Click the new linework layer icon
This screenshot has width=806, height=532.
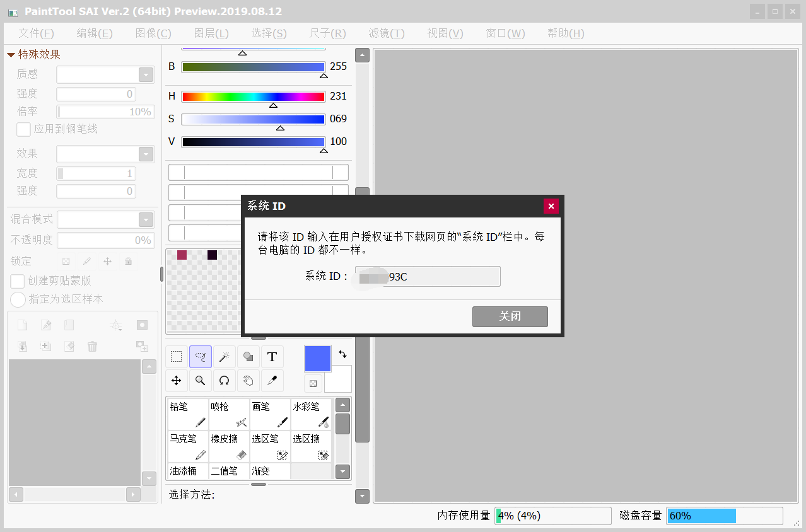pos(45,325)
